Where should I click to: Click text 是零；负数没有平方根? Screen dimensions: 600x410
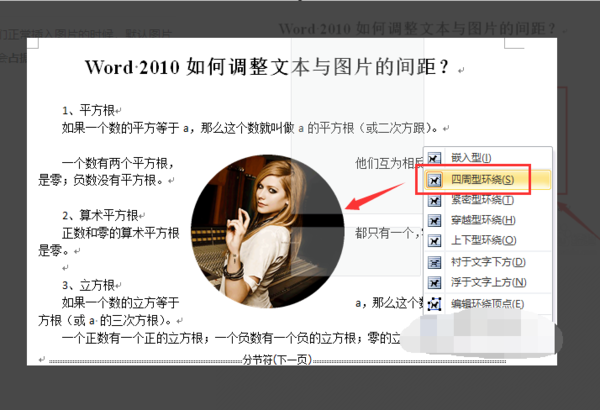pyautogui.click(x=102, y=180)
